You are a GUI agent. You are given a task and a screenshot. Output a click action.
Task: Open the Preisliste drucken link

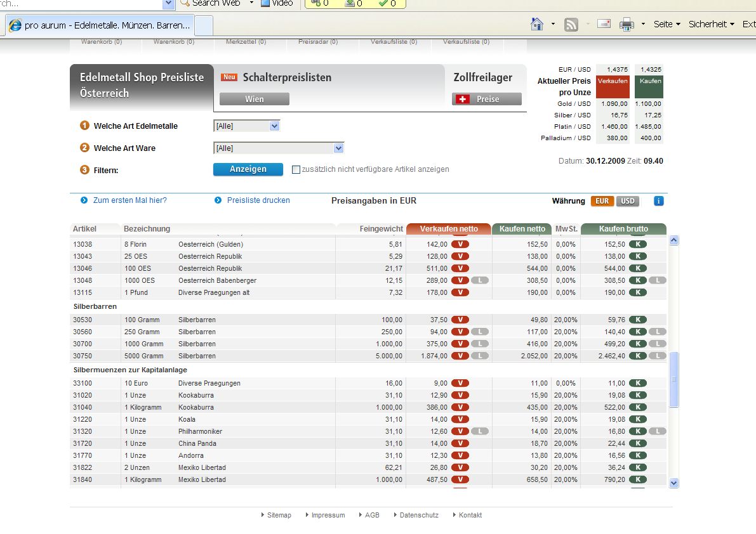258,200
